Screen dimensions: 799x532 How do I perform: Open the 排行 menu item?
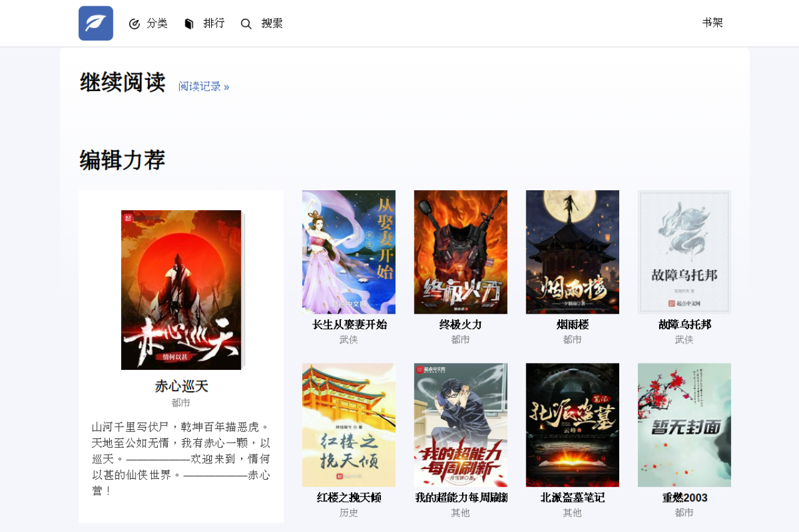tap(214, 23)
